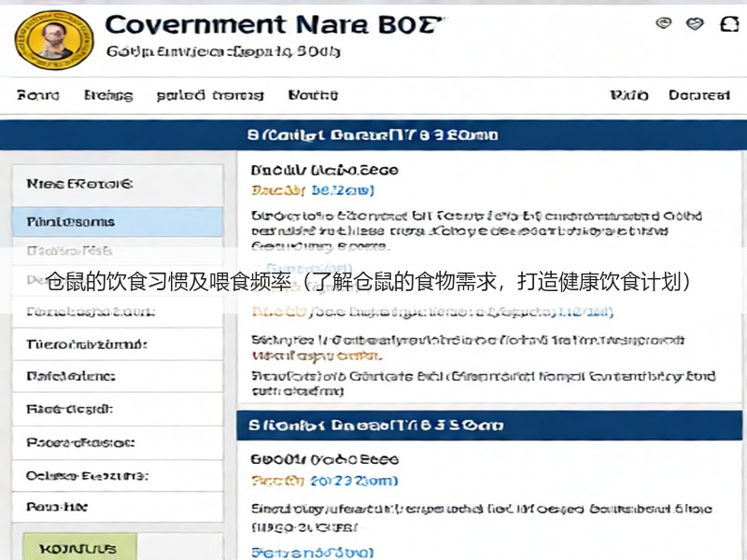
Task: Select the highlighted blue sidebar item
Action: (x=118, y=222)
